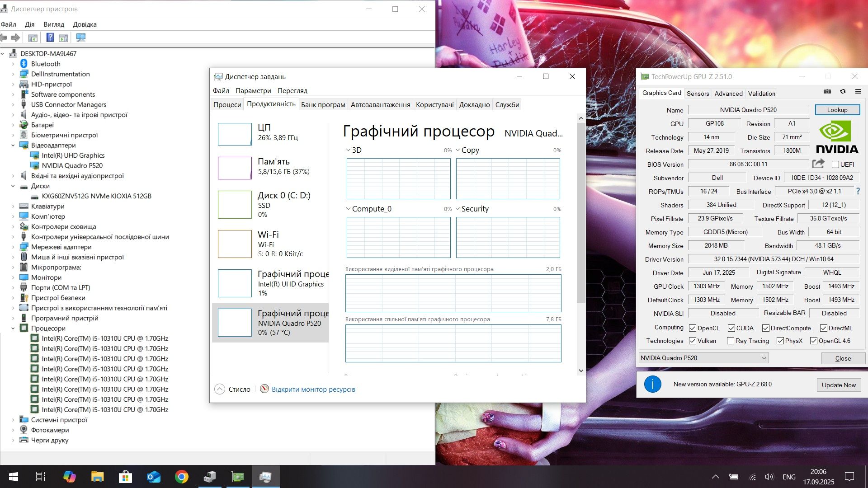Select KXG60ZNV512G NVMe KIOXIA disk entry
This screenshot has height=488, width=868.
point(96,196)
